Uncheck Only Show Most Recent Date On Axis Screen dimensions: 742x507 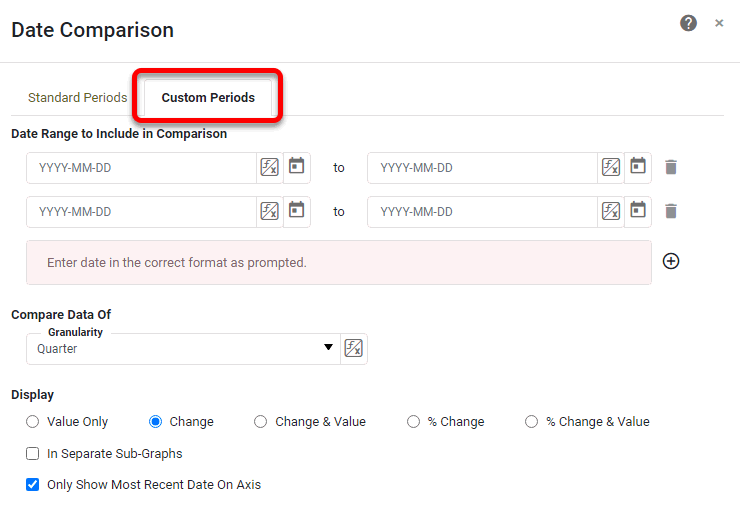tap(33, 485)
